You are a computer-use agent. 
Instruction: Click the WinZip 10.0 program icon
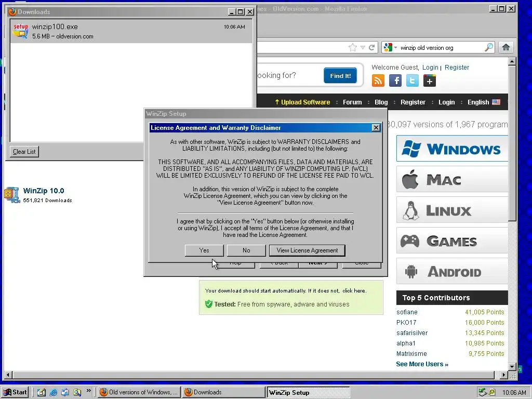(x=12, y=195)
